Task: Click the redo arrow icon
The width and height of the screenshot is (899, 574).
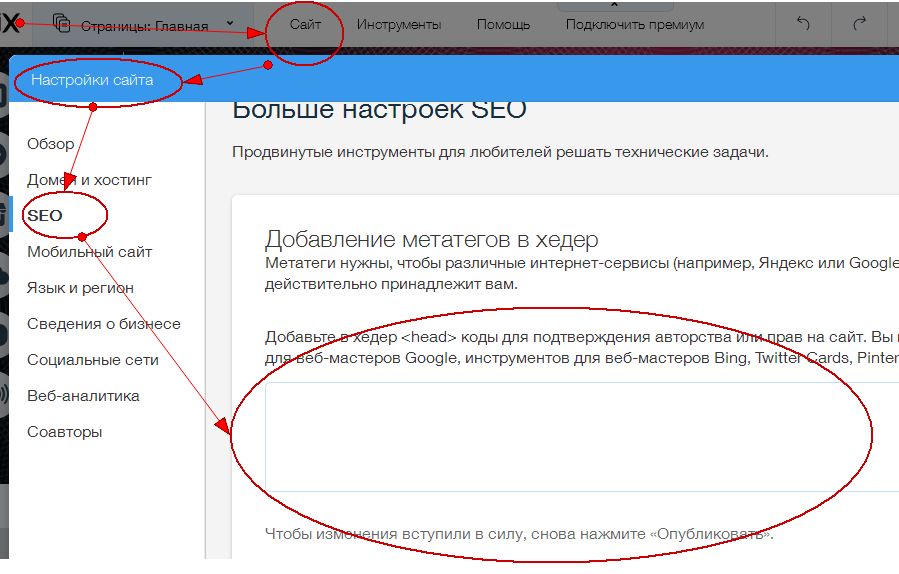Action: tap(859, 24)
